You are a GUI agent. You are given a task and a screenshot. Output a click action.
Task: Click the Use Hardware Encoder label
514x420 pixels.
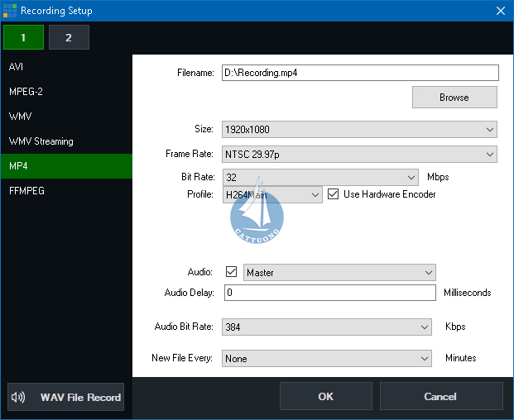coord(390,194)
